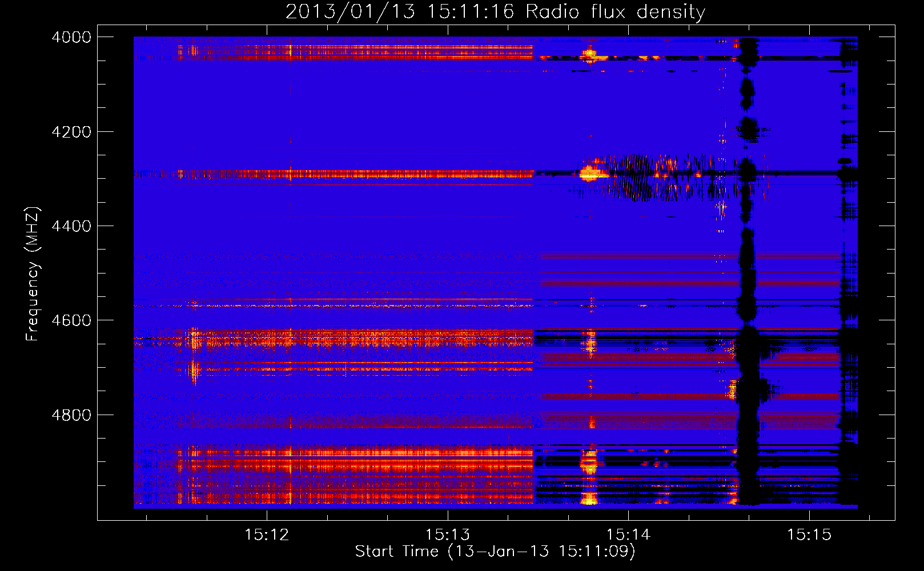This screenshot has width=924, height=571.
Task: Select the 'Frequency (MHZ)' axis title
Action: (33, 274)
